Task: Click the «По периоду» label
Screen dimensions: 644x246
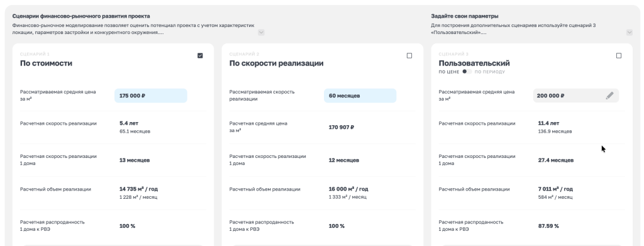Action: click(x=489, y=72)
